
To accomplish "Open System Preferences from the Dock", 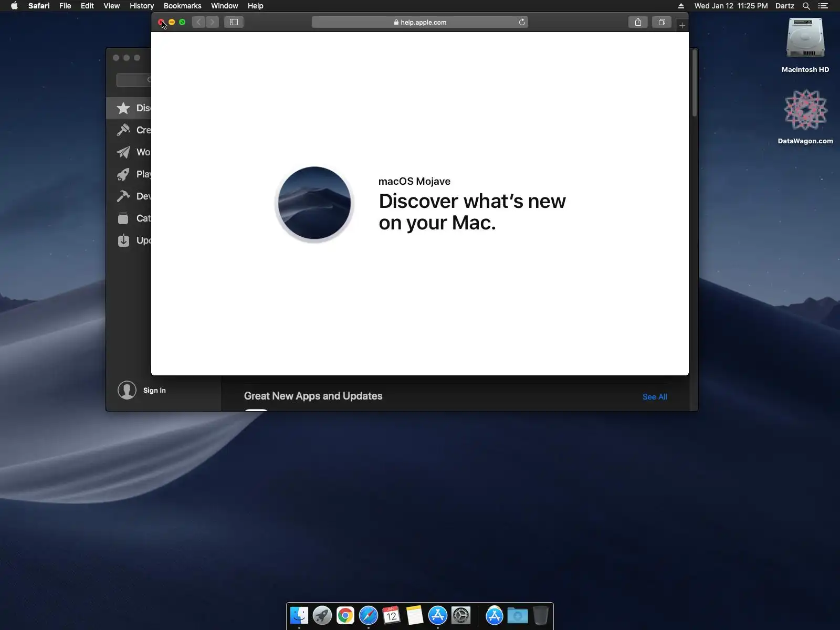I will [x=461, y=615].
